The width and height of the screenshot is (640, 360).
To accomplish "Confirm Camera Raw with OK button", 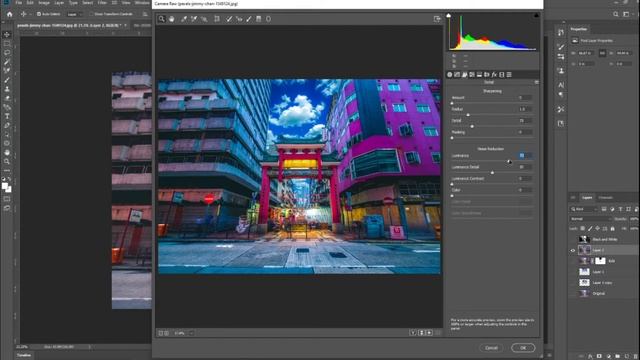I will [x=523, y=348].
